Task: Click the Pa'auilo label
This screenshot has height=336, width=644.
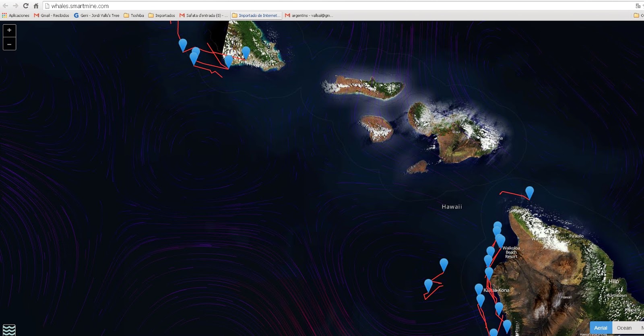Action: (x=576, y=236)
